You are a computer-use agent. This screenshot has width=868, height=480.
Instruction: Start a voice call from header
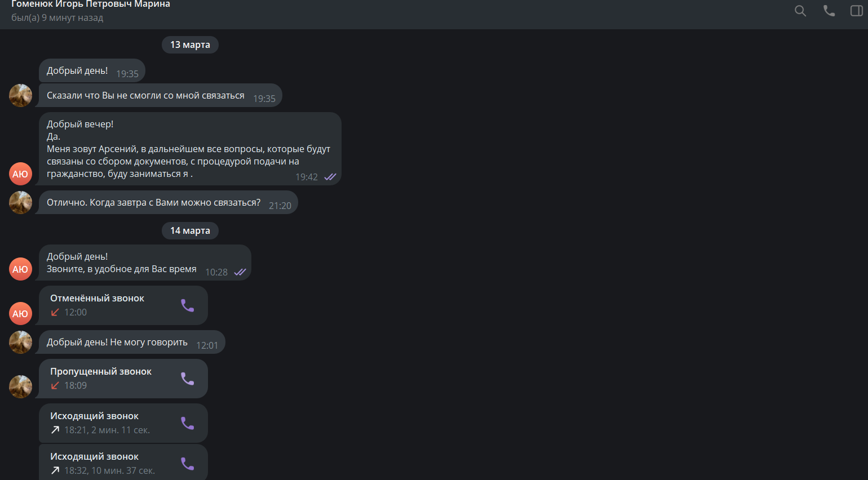829,11
